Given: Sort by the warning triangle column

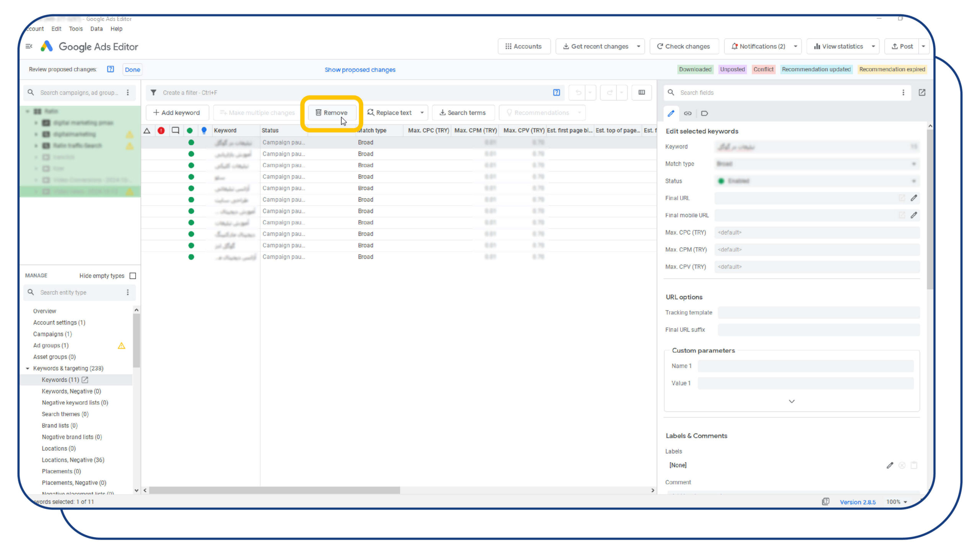Looking at the screenshot, I should [147, 130].
